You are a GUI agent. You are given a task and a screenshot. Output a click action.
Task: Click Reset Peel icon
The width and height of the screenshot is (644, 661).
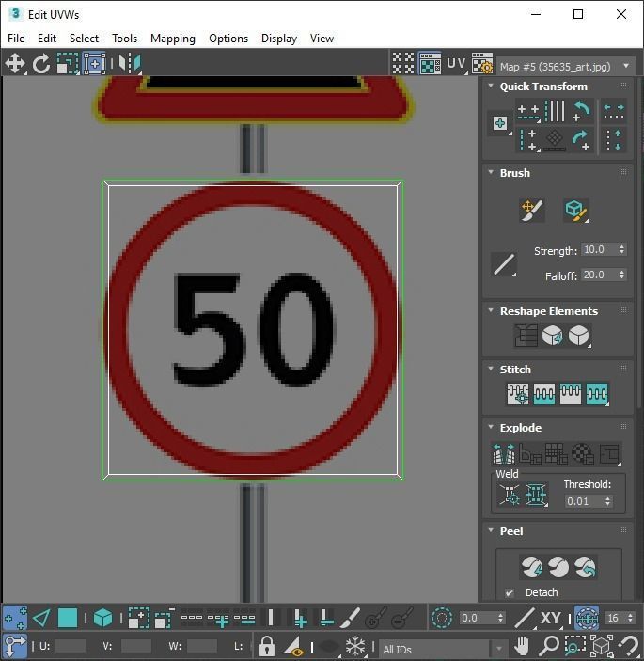click(x=586, y=567)
